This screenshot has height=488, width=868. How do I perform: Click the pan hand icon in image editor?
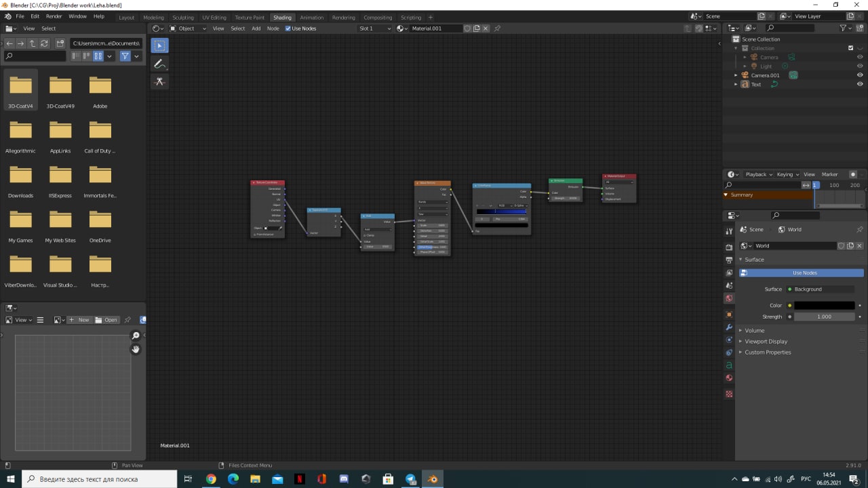pos(136,349)
